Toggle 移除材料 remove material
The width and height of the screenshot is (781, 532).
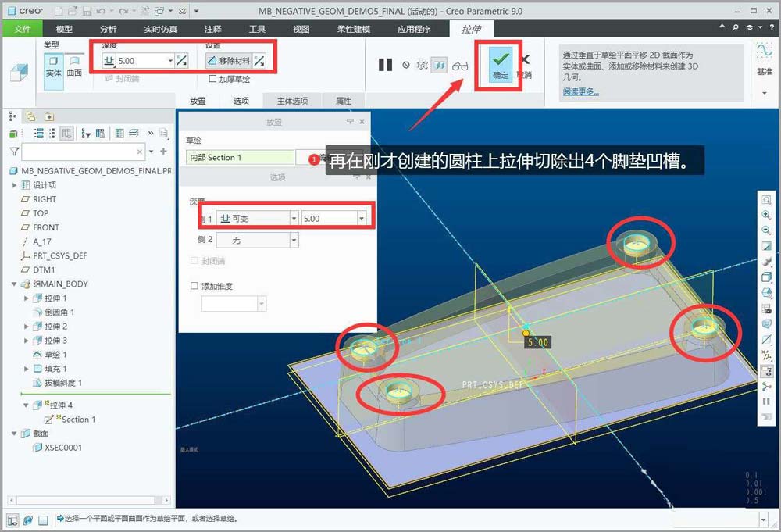point(229,61)
